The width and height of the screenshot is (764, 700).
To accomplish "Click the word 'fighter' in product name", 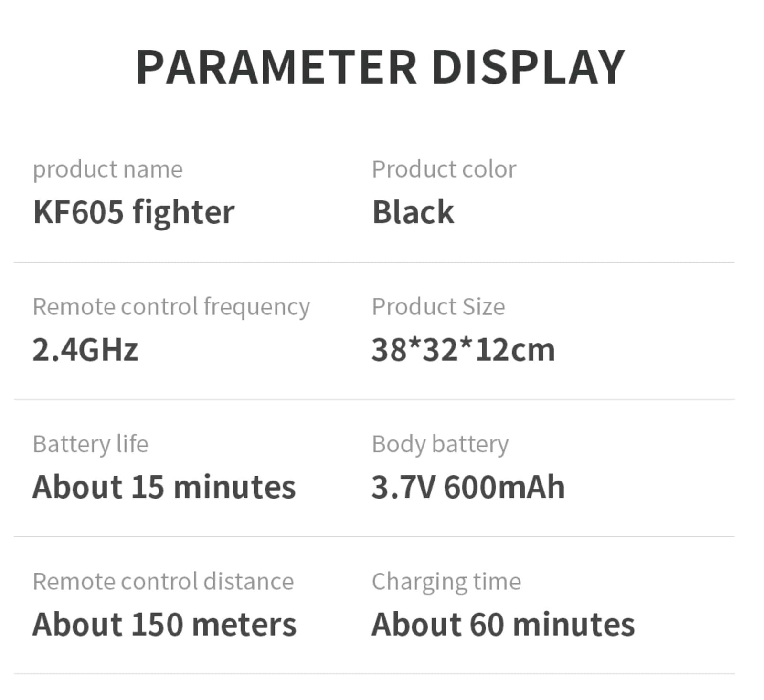I will click(x=183, y=212).
